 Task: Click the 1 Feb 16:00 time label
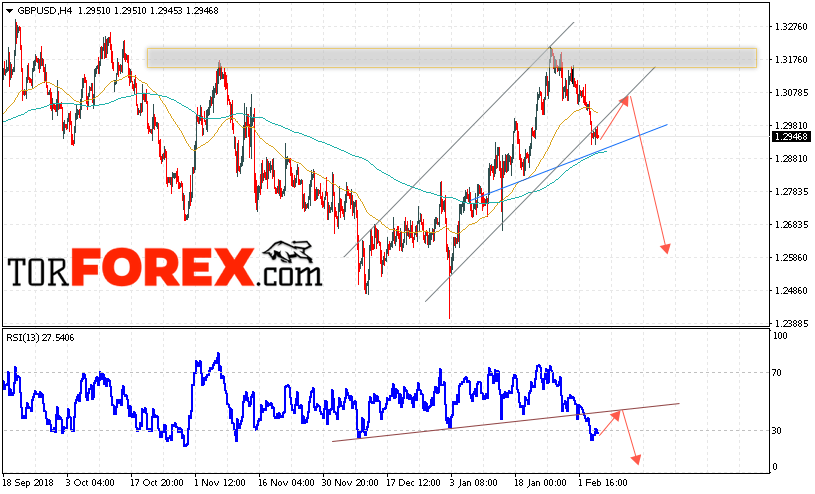click(x=603, y=483)
